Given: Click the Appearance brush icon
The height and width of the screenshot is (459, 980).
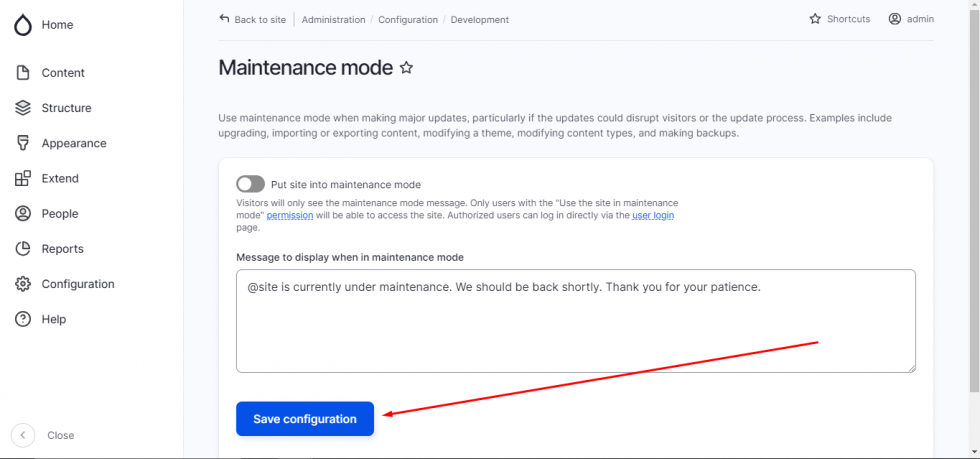Looking at the screenshot, I should 23,143.
